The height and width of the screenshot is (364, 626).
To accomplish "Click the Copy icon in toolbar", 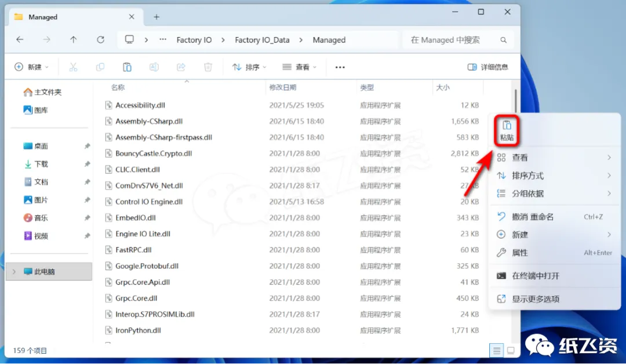I will point(100,67).
